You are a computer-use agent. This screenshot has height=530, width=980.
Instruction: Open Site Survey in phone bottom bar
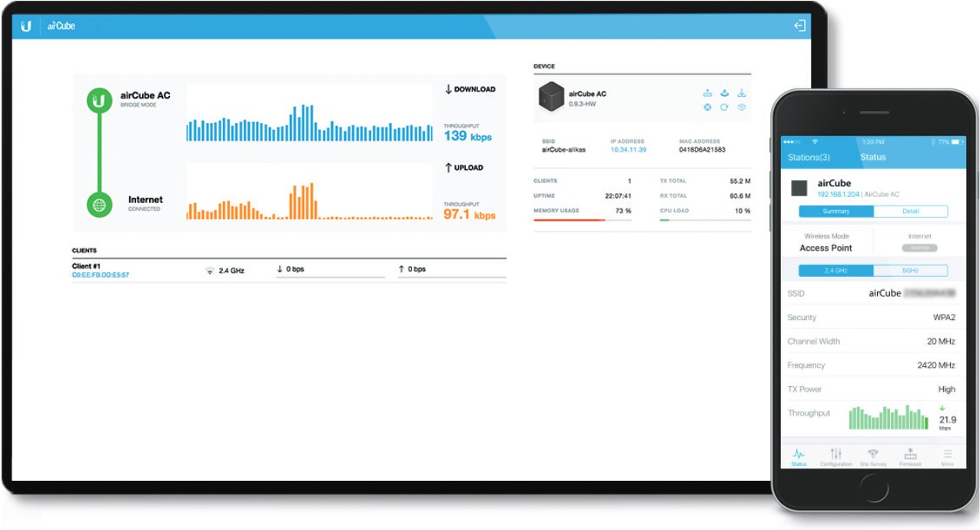coord(872,457)
